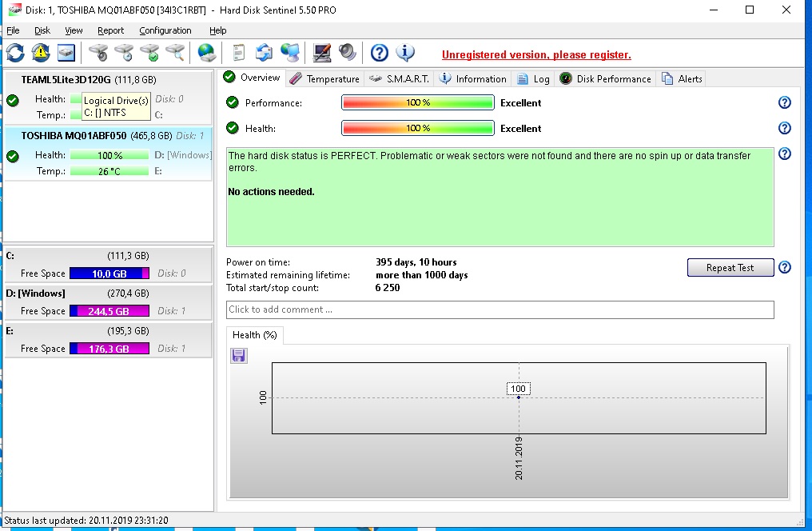Switch to the Overview tab

[x=252, y=78]
